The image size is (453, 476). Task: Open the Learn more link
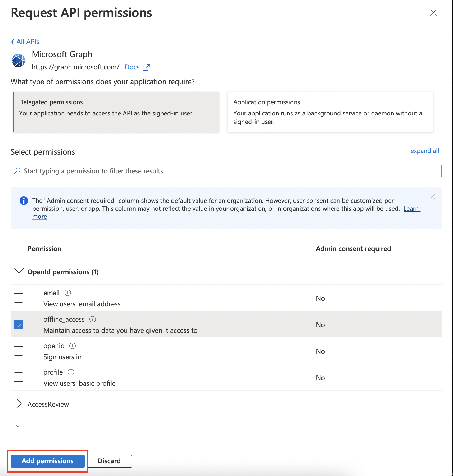411,209
